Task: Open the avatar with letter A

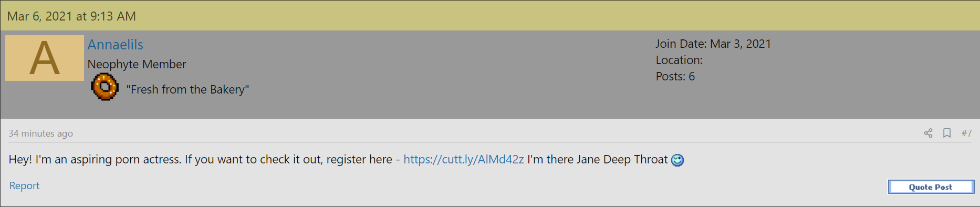Action: tap(45, 58)
